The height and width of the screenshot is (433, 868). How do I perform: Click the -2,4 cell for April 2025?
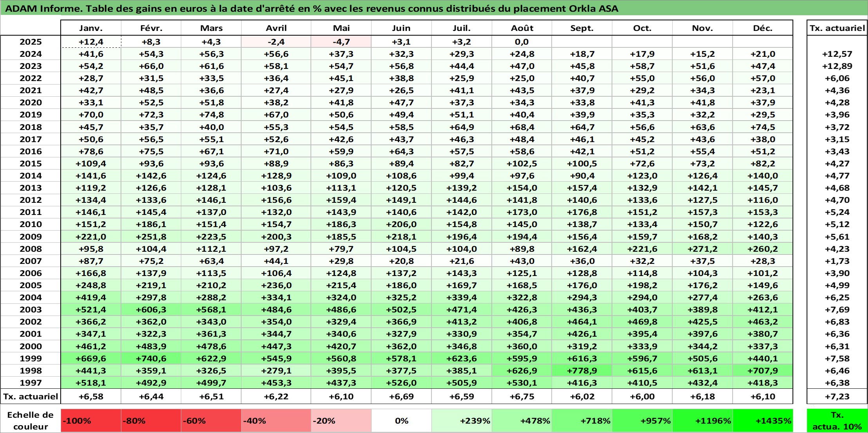click(x=276, y=42)
